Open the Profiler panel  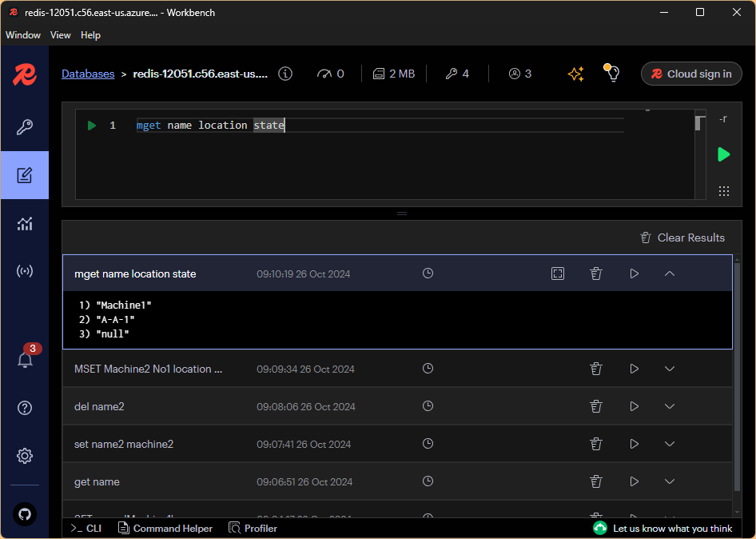click(253, 529)
